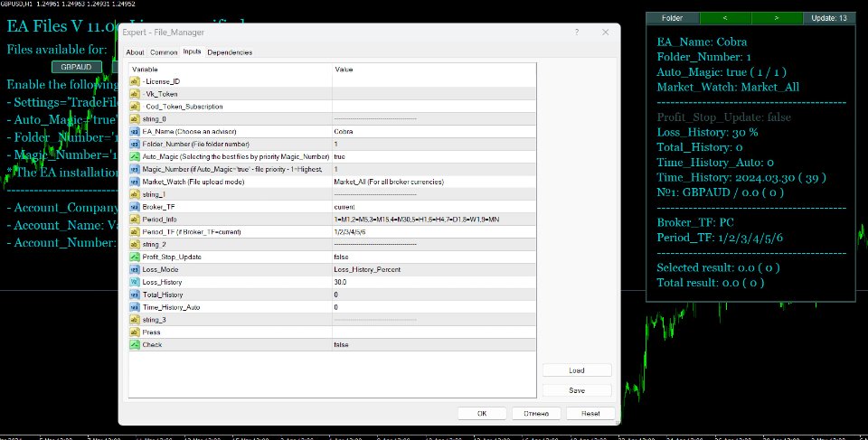Click the Auto_Magic boolean icon
The image size is (868, 440).
[135, 156]
